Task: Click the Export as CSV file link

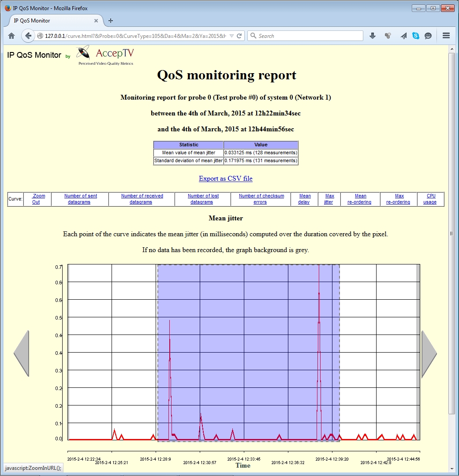Action: pyautogui.click(x=225, y=178)
